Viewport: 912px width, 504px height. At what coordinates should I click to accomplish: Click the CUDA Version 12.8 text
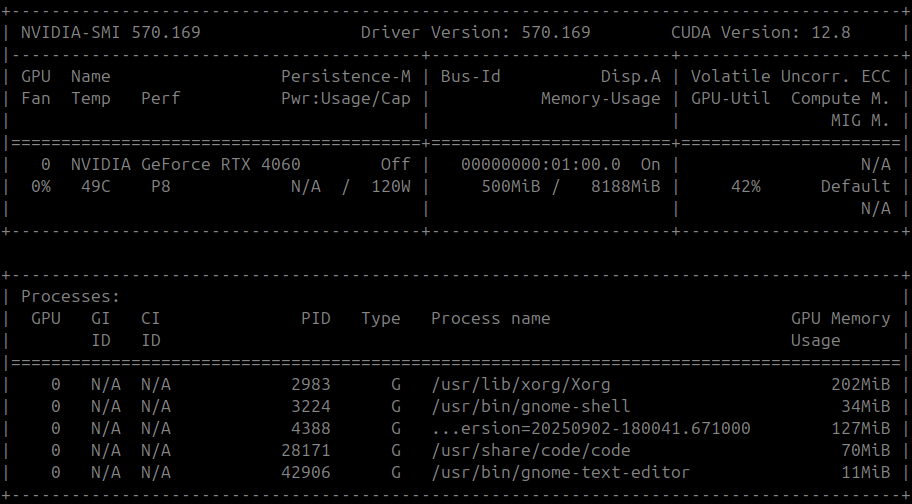click(760, 32)
